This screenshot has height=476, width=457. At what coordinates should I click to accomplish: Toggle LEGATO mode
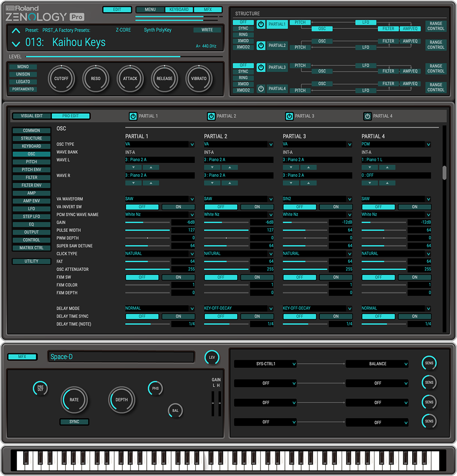[23, 82]
